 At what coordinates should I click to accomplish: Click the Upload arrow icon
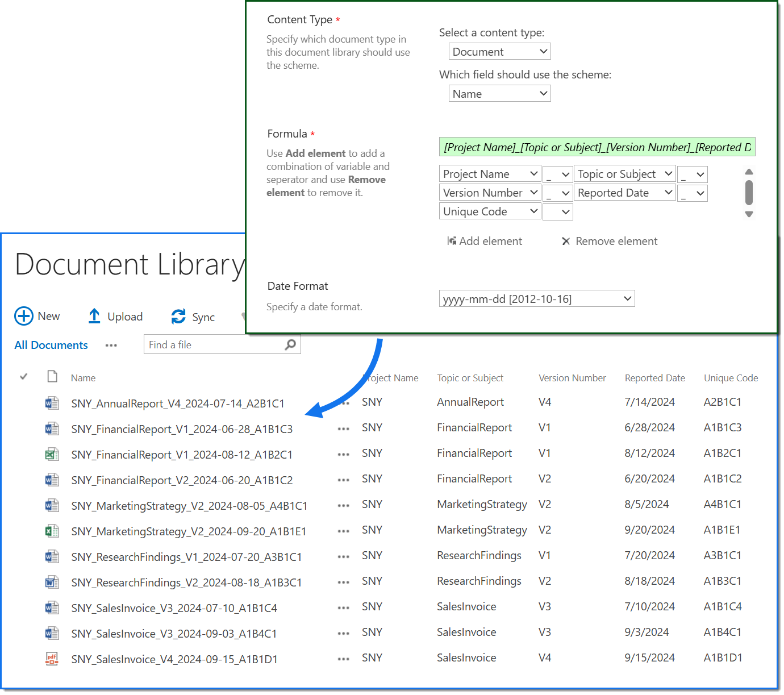(x=94, y=316)
